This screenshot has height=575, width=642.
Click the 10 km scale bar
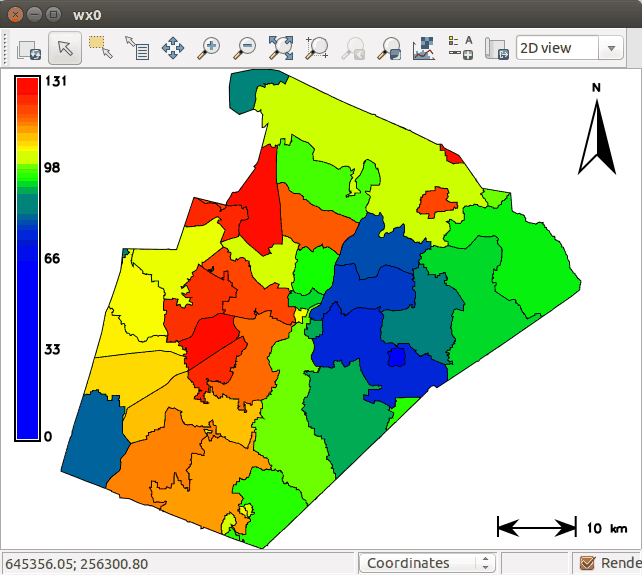click(x=537, y=527)
